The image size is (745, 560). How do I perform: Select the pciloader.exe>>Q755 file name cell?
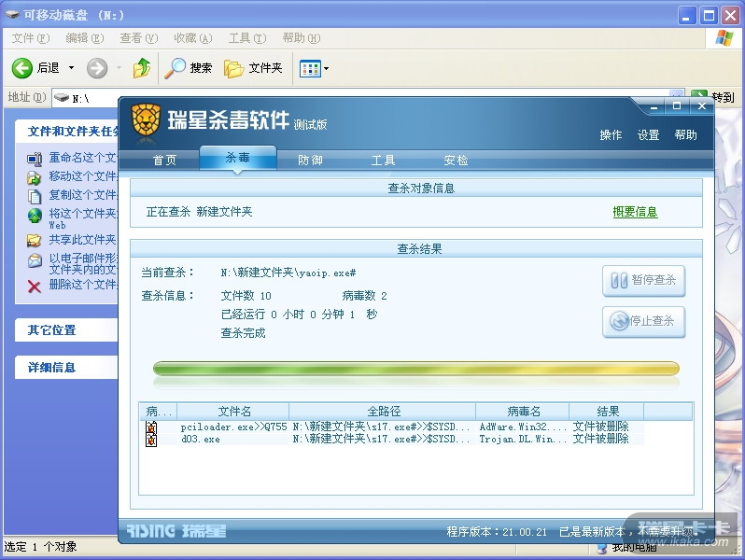[x=233, y=427]
